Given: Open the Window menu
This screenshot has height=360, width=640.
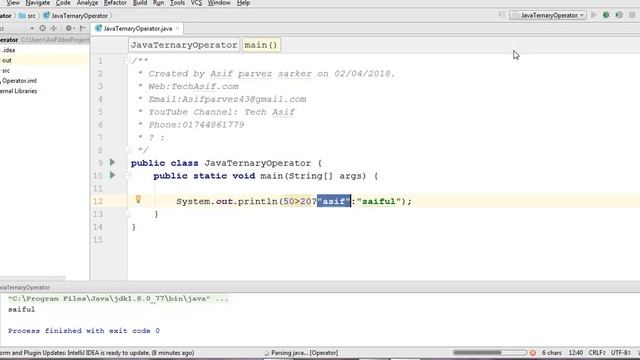Looking at the screenshot, I should 219,3.
